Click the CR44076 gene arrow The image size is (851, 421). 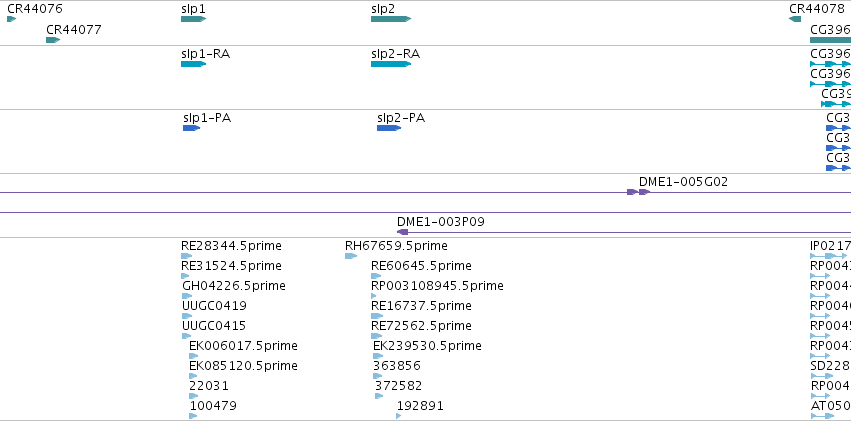[11, 19]
